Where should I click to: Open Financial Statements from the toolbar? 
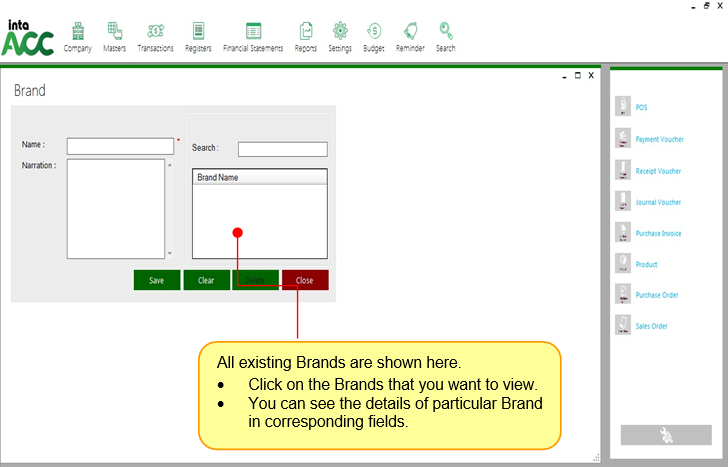tap(253, 32)
